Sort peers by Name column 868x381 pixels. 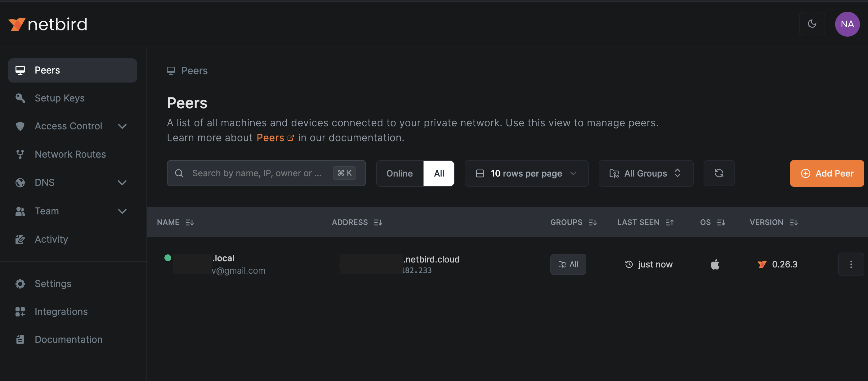click(175, 222)
